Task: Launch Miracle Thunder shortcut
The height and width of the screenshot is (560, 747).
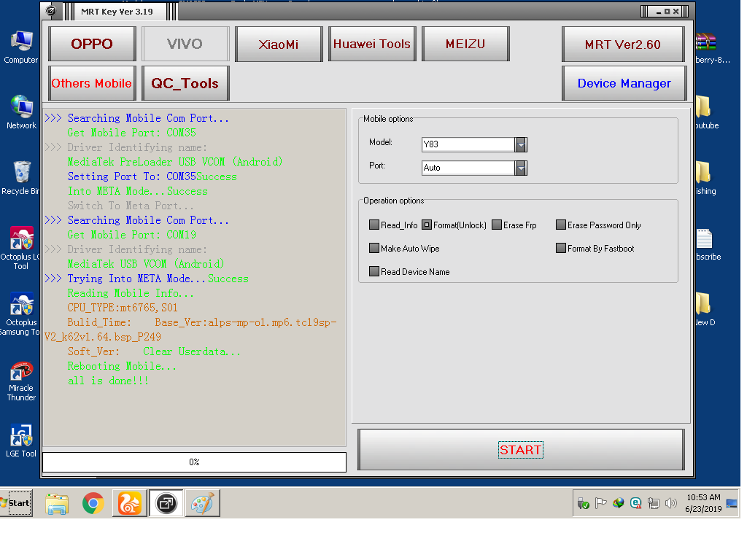Action: pos(21,381)
